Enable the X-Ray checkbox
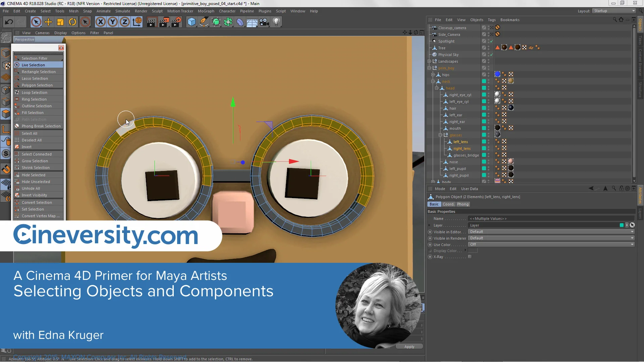 coord(470,257)
